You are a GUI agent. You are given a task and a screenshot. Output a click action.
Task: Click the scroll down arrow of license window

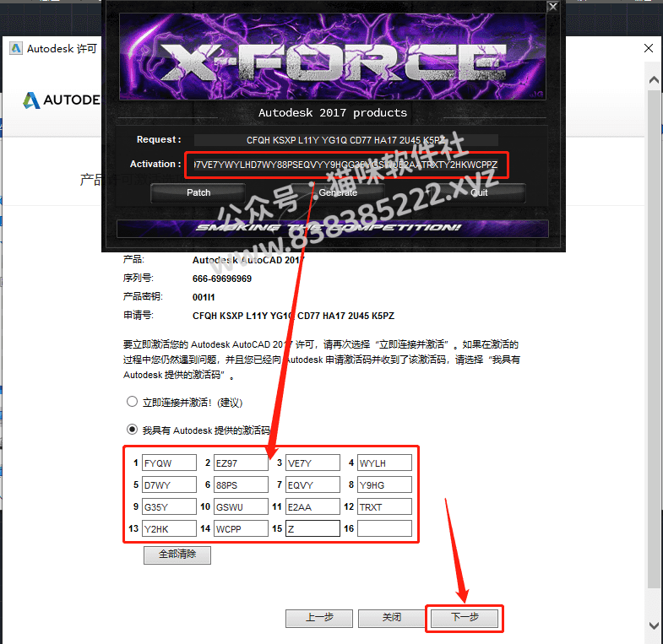[654, 625]
